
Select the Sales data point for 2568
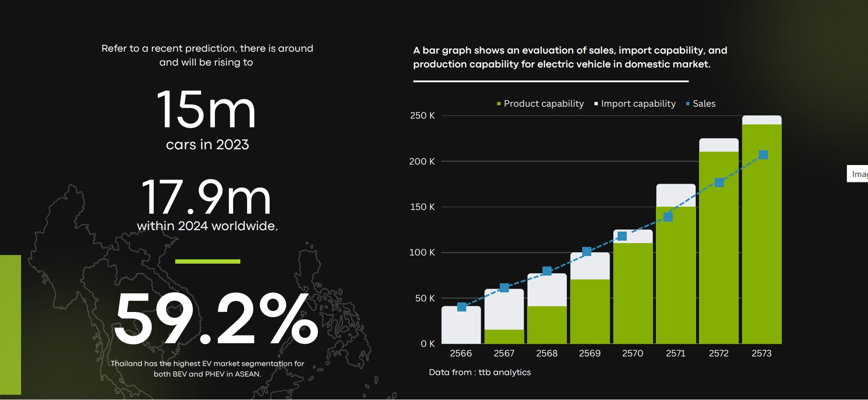point(547,271)
